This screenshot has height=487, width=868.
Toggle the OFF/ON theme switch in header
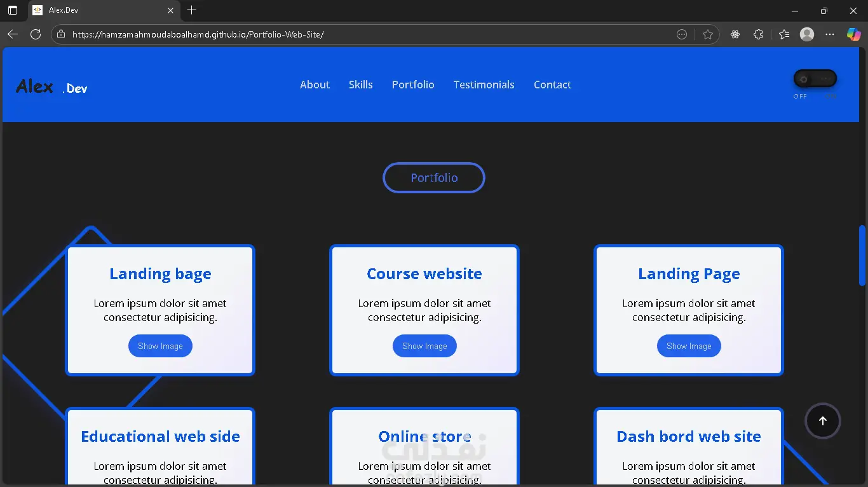point(815,79)
